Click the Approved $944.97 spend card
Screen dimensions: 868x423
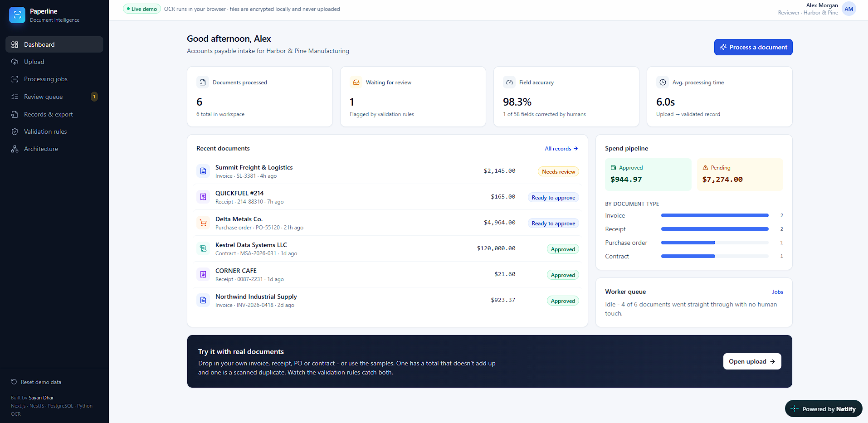coord(648,175)
